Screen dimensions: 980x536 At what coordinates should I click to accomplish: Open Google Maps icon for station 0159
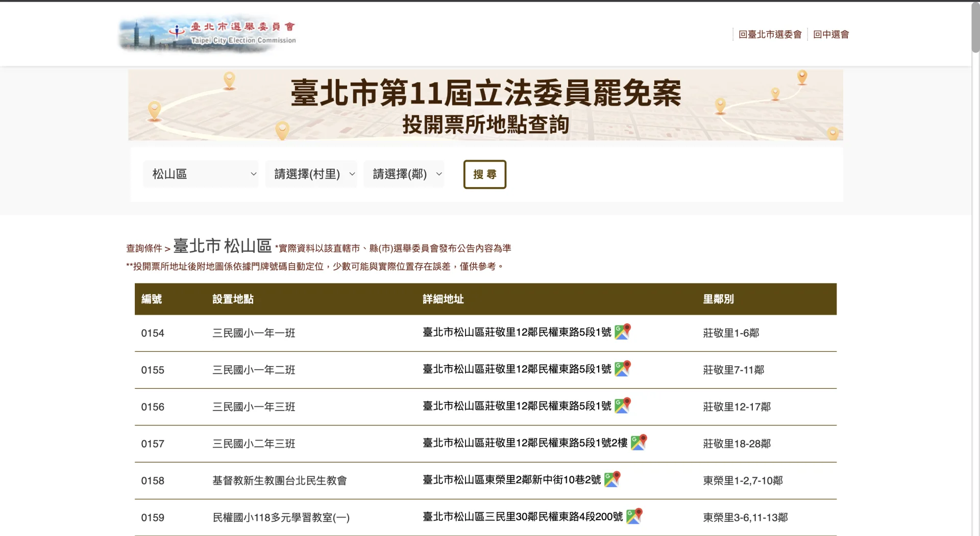point(634,516)
